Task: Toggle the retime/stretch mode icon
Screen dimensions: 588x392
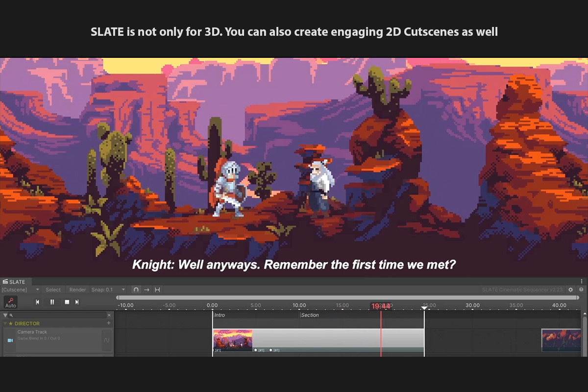Action: [x=157, y=290]
